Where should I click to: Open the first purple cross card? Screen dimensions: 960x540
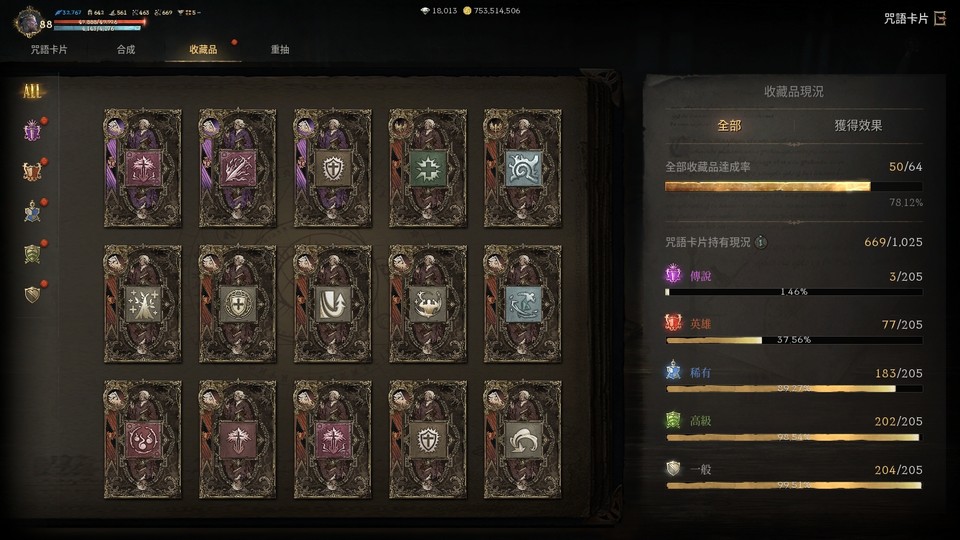[143, 168]
